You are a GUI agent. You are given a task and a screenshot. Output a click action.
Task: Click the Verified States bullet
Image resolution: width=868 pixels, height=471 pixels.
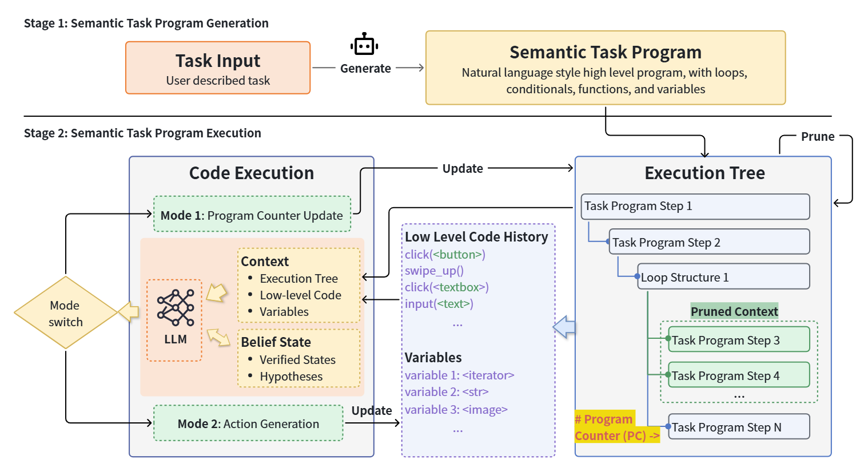[x=297, y=360]
